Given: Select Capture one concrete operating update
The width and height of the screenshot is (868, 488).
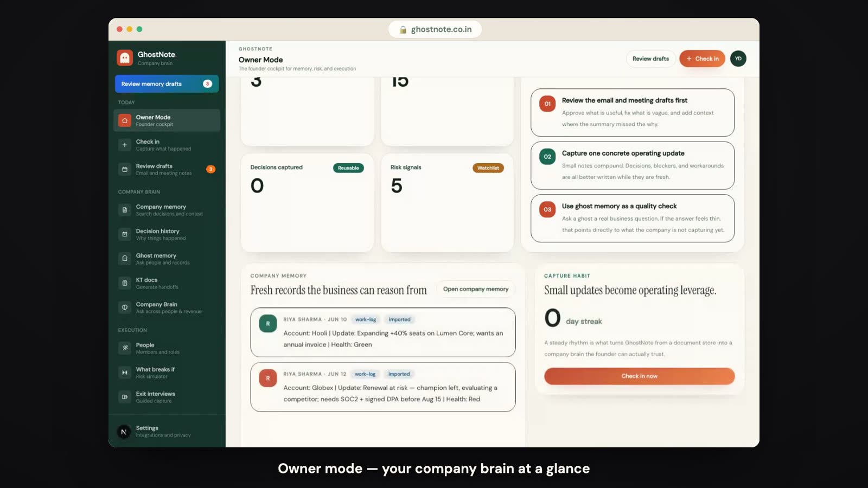Looking at the screenshot, I should (633, 165).
